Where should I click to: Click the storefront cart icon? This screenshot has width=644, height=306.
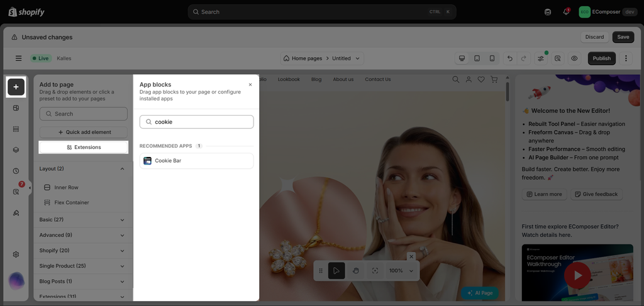[494, 80]
